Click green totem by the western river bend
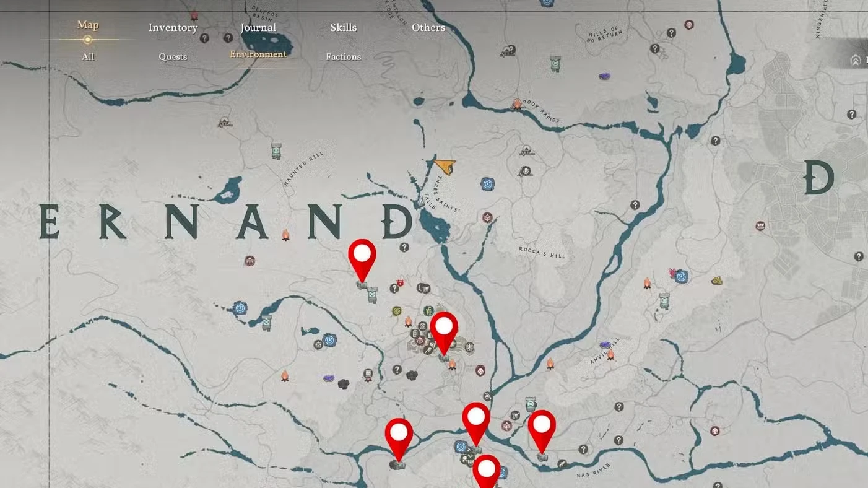Viewport: 868px width, 488px height. click(x=266, y=323)
